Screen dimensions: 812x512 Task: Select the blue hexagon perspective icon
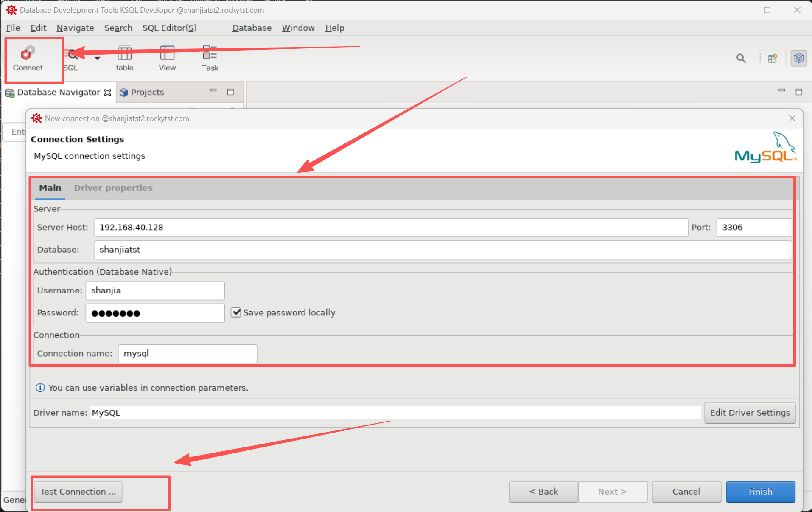[798, 58]
